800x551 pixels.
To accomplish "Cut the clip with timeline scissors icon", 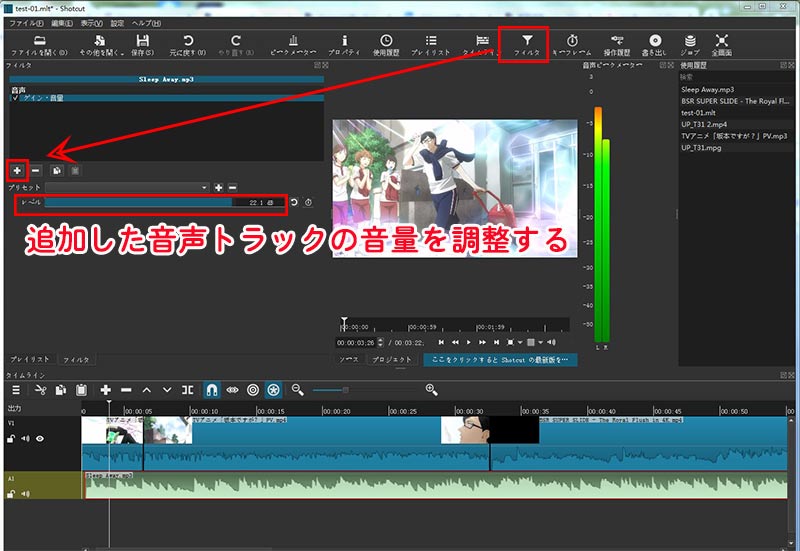I will coord(40,390).
